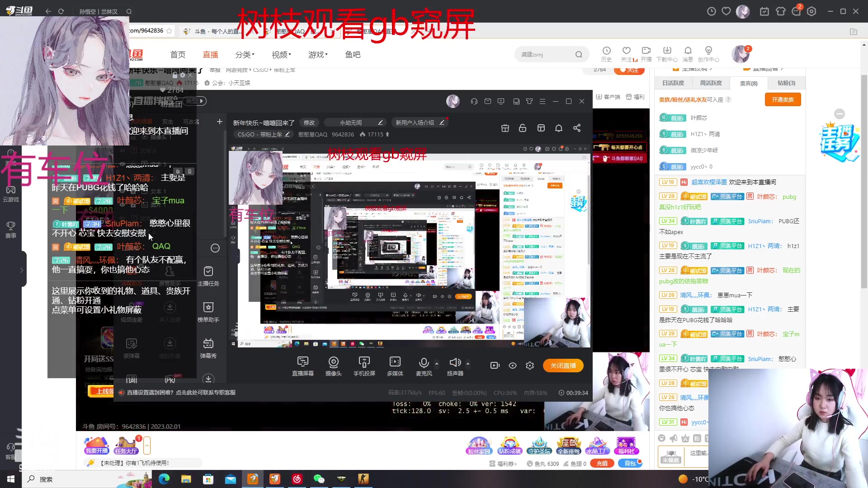Click 直播设置遇到困难 customer service link

[181, 393]
